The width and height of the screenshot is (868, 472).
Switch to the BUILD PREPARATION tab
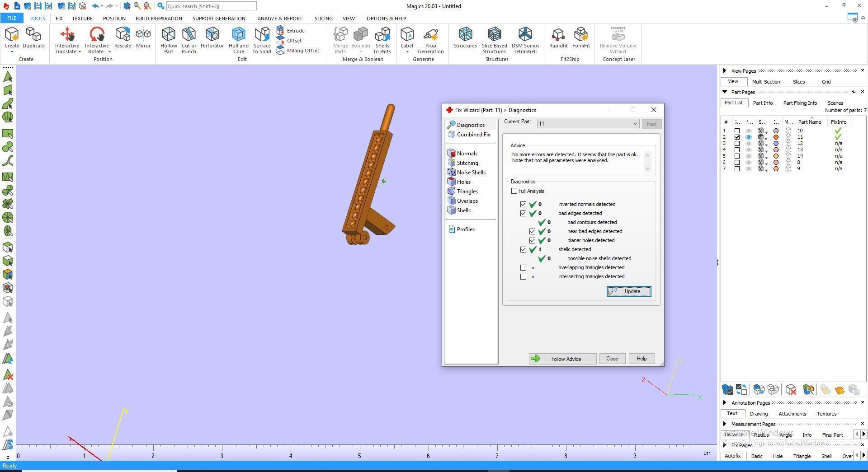(x=159, y=19)
